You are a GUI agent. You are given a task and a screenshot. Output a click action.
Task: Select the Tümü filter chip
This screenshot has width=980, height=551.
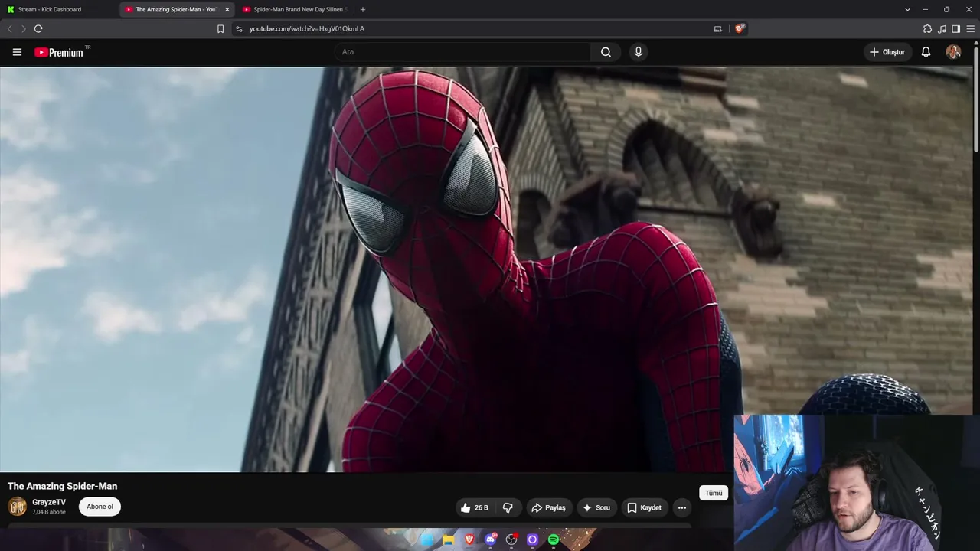click(714, 493)
